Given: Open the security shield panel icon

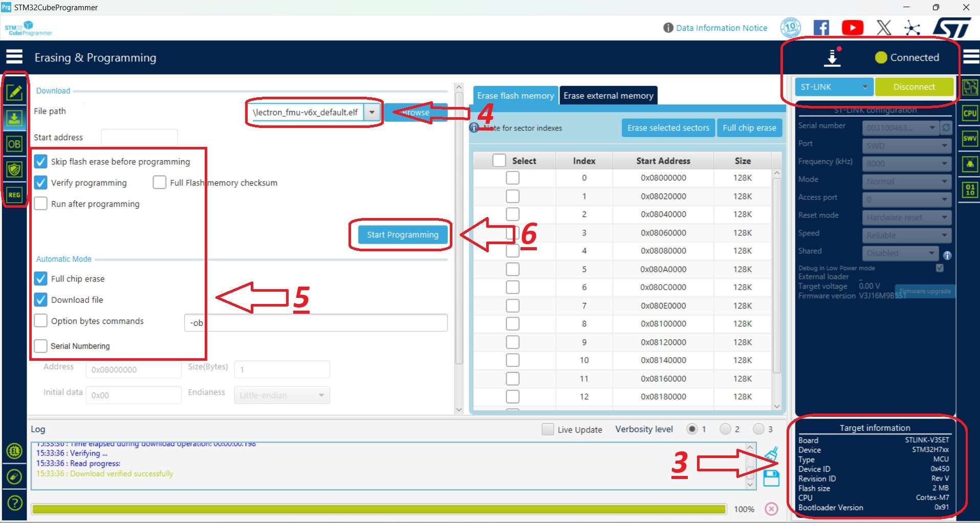Looking at the screenshot, I should 14,169.
